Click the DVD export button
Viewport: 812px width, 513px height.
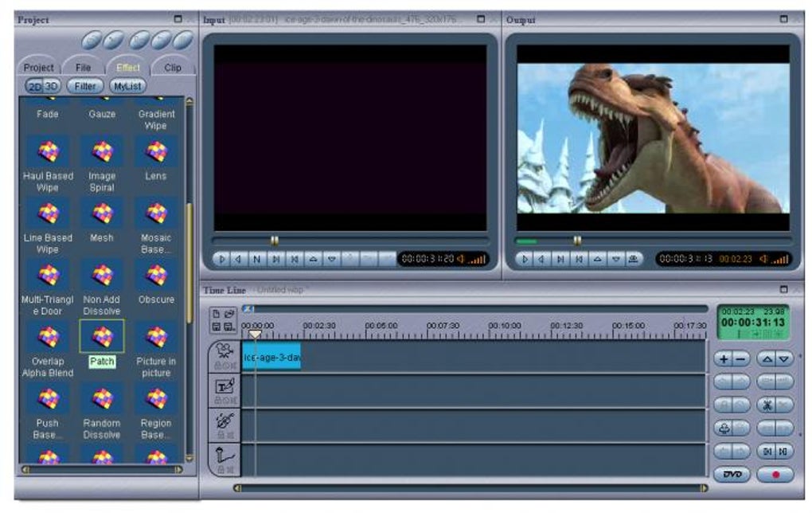(732, 475)
